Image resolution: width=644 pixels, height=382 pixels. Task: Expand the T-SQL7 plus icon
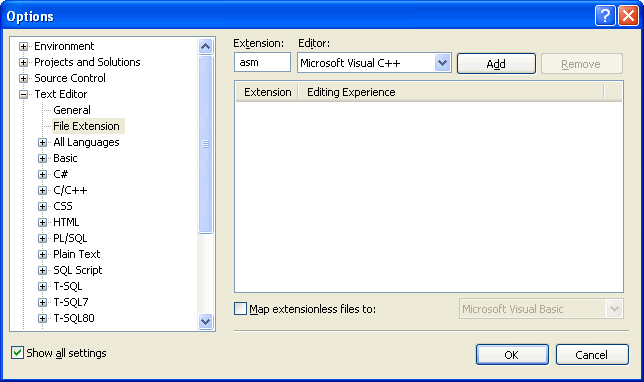42,303
